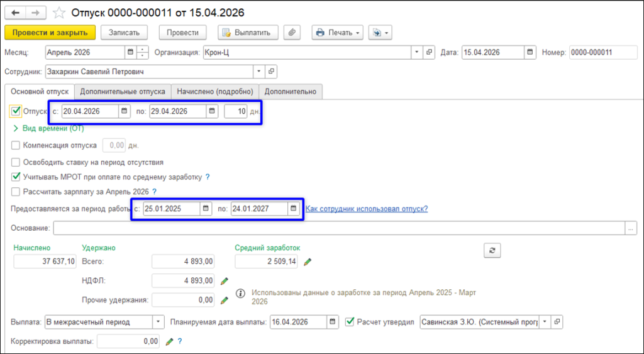Click into the Основание text field

tap(339, 228)
